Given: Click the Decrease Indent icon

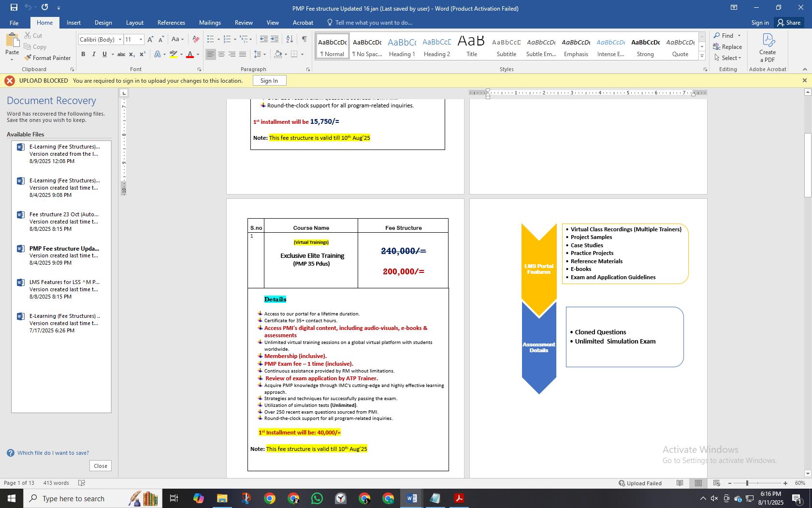Looking at the screenshot, I should point(263,40).
